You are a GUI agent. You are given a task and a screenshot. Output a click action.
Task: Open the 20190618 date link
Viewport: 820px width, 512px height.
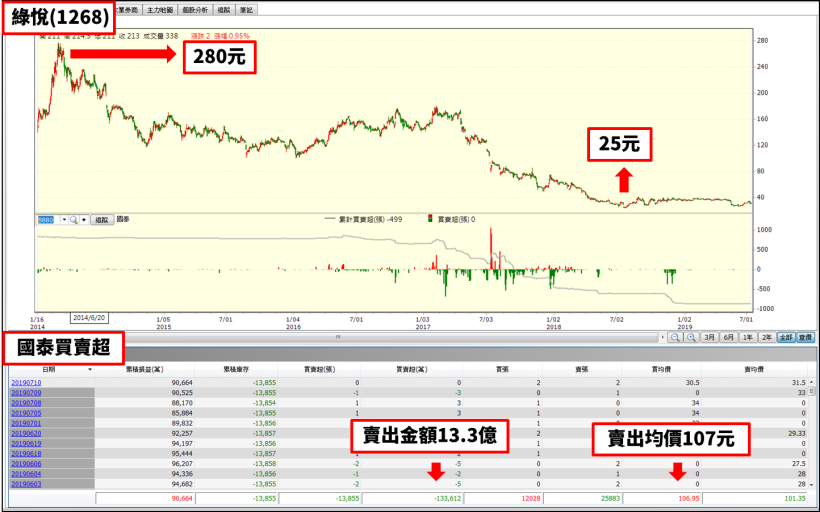pyautogui.click(x=26, y=453)
